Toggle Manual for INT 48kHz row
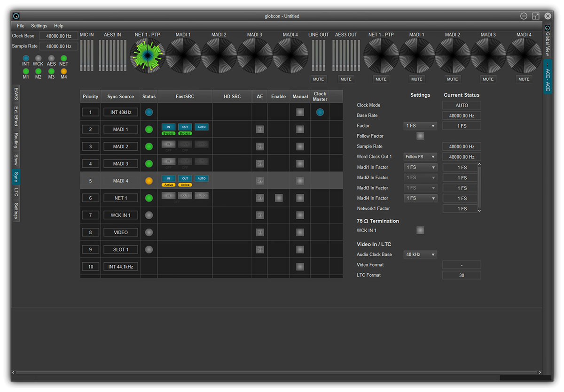The image size is (564, 392). click(300, 112)
